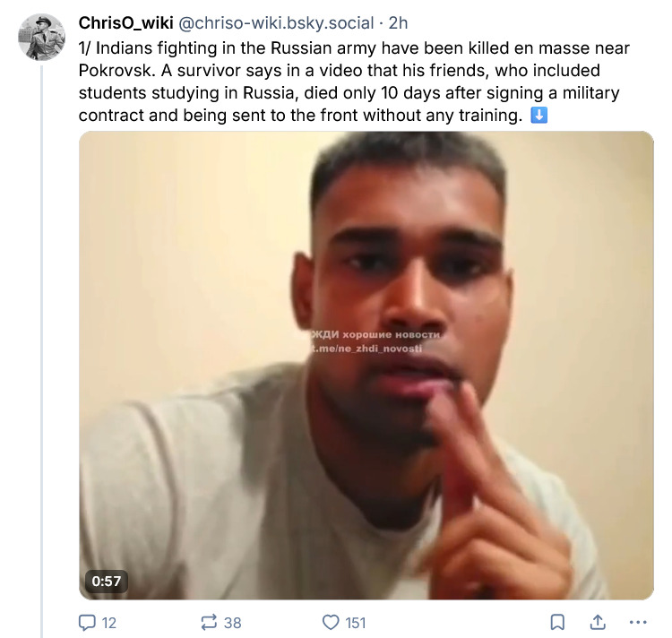Open the three-dot more options menu
This screenshot has height=638, width=672.
[x=638, y=622]
